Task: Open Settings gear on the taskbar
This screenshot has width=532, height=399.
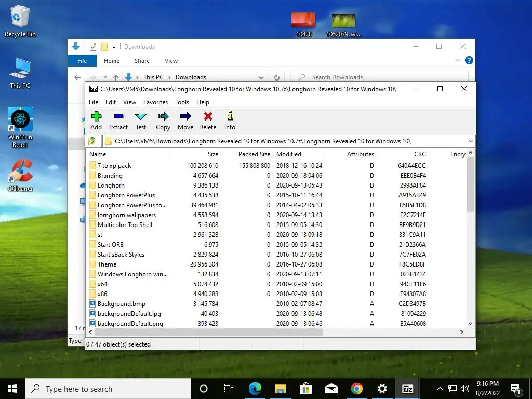Action: [x=382, y=389]
